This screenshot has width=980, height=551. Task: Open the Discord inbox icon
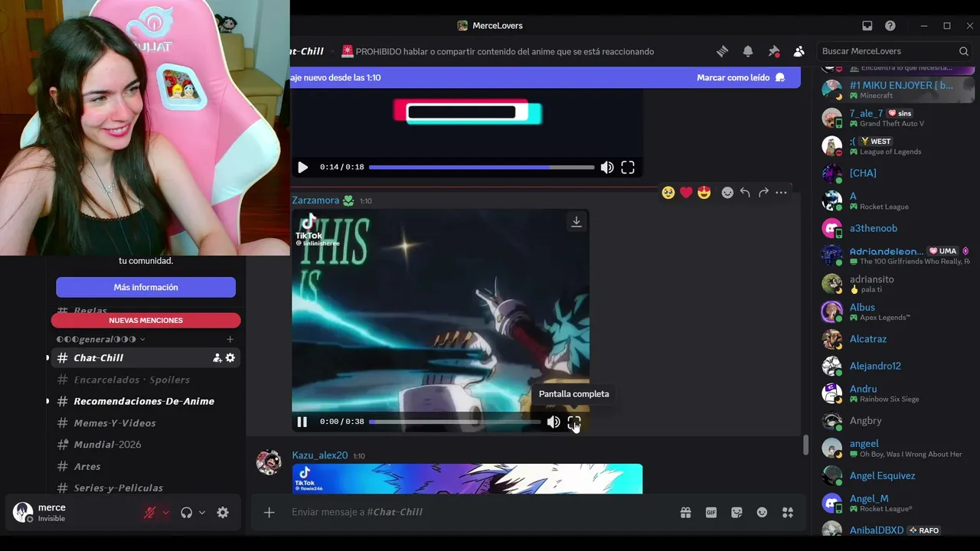(x=867, y=25)
